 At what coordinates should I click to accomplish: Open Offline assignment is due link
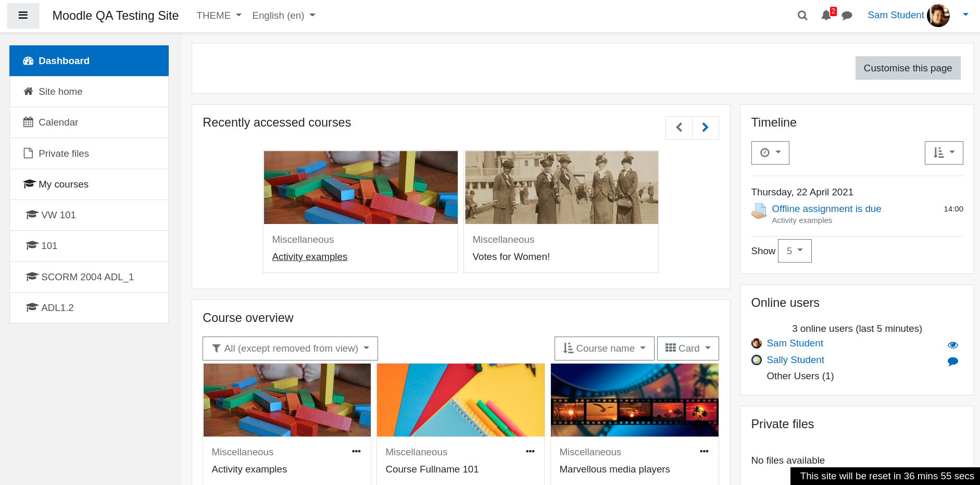tap(826, 209)
